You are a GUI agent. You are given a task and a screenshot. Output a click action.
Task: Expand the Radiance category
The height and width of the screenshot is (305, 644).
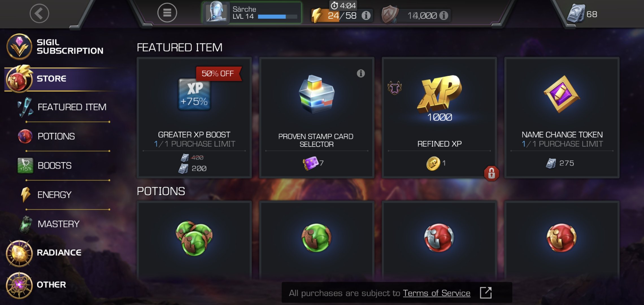tap(45, 253)
